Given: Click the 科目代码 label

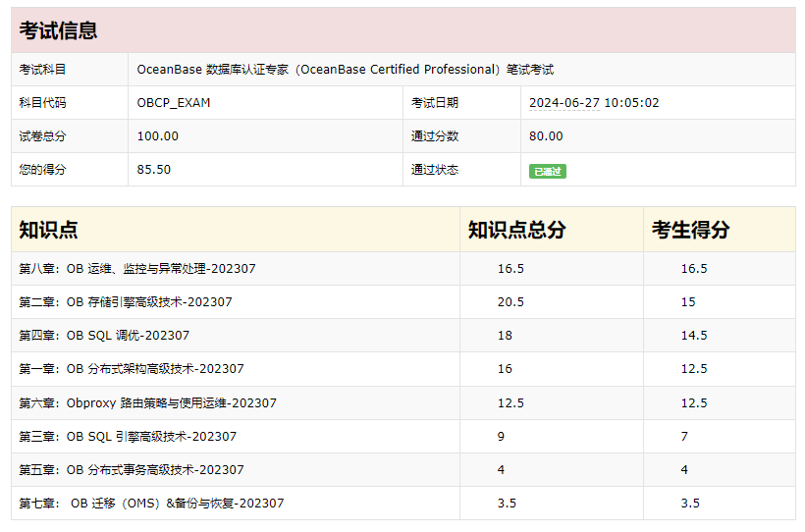Looking at the screenshot, I should point(42,103).
